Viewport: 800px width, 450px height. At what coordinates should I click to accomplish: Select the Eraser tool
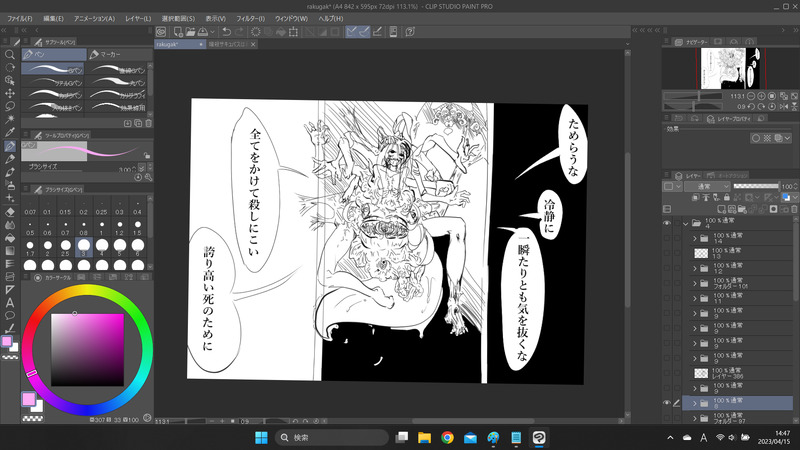[9, 212]
